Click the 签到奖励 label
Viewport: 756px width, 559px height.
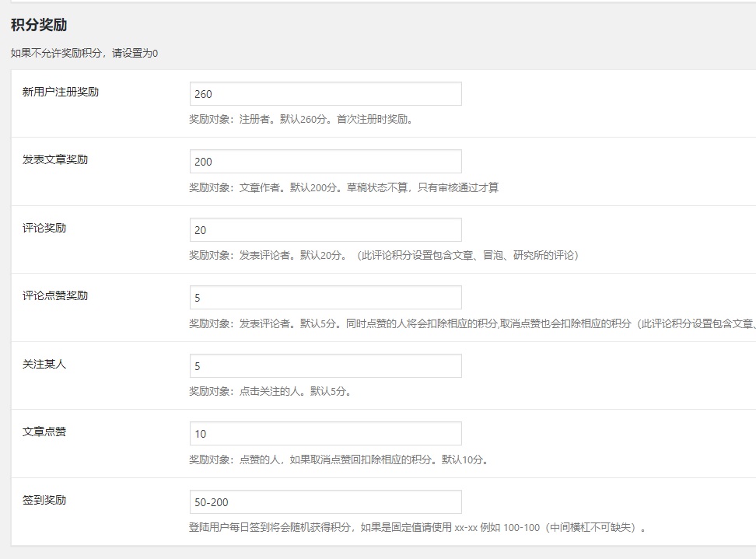pos(44,500)
